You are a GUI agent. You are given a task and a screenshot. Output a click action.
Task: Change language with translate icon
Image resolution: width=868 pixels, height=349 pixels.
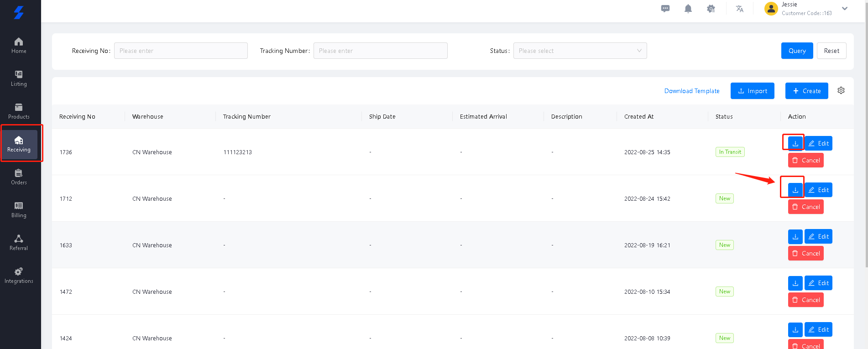740,9
